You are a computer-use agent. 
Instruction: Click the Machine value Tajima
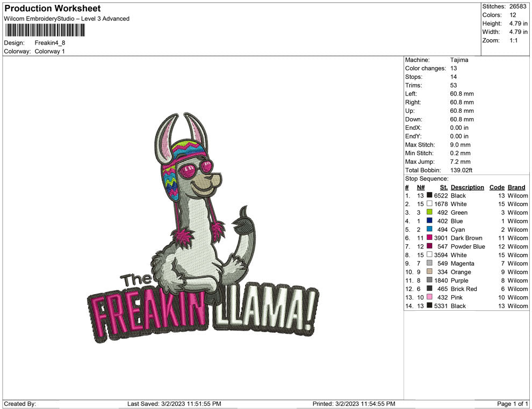tap(459, 60)
